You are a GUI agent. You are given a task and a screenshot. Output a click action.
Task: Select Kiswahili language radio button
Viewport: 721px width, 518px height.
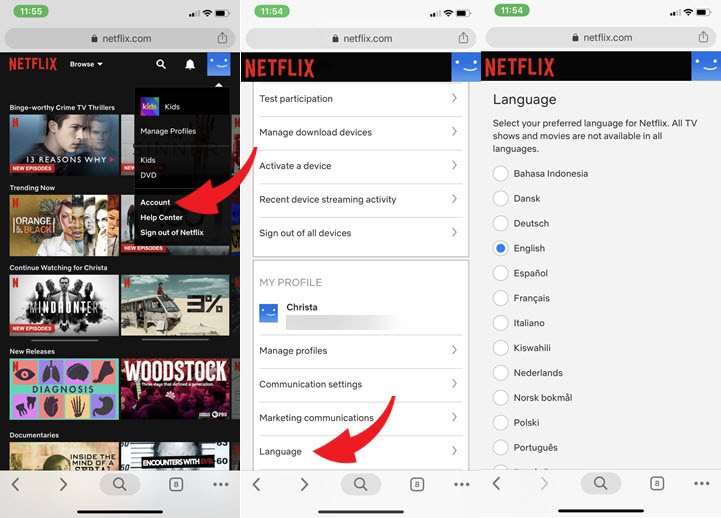tap(500, 347)
